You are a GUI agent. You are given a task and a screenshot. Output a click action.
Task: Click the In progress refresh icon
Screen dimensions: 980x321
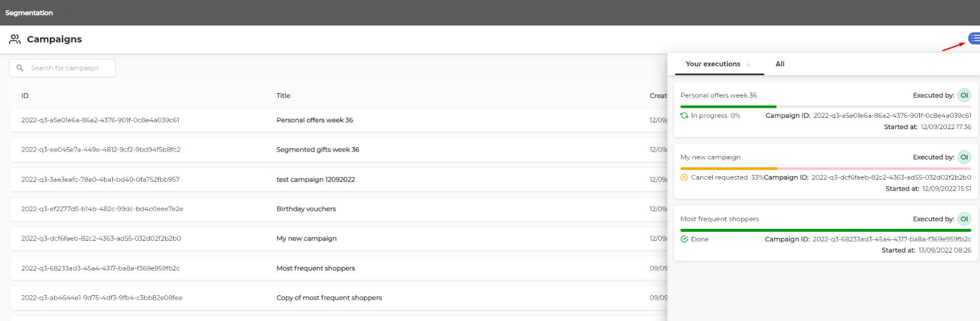pos(684,116)
